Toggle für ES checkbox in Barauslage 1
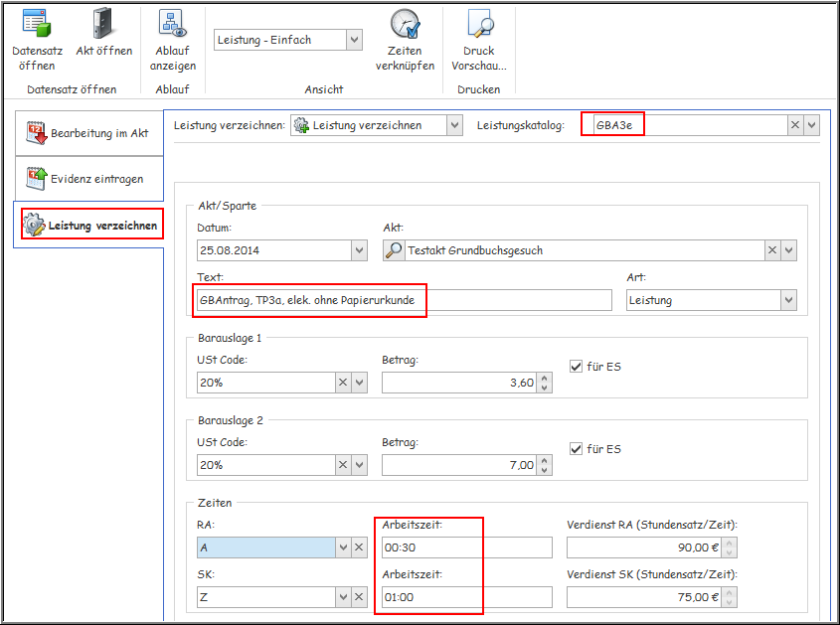Viewport: 840px width, 625px height. point(576,367)
